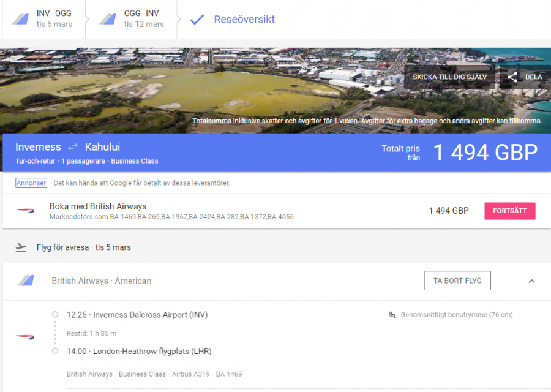Screen dimensions: 551x392
Task: Click the checkmark icon next to Reseöversikt
Action: pos(197,20)
